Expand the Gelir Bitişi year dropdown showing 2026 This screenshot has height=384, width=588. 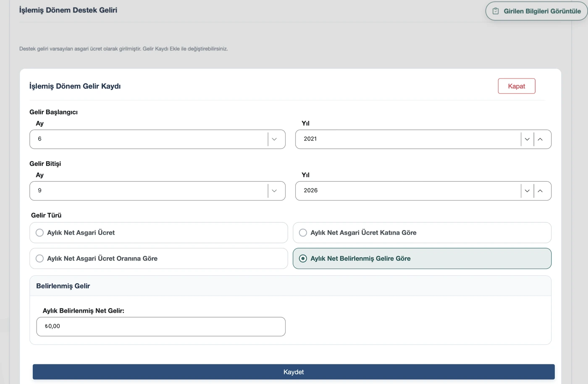click(423, 191)
